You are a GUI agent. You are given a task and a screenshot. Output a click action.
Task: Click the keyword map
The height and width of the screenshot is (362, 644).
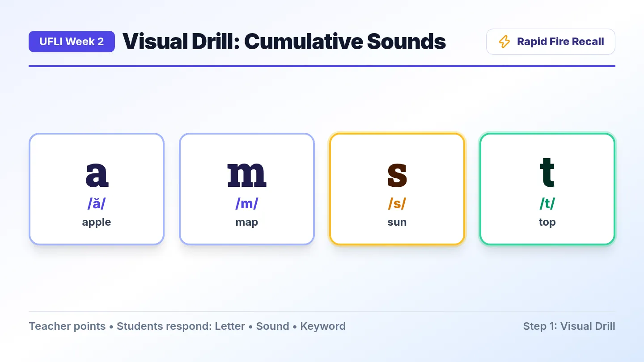[247, 222]
